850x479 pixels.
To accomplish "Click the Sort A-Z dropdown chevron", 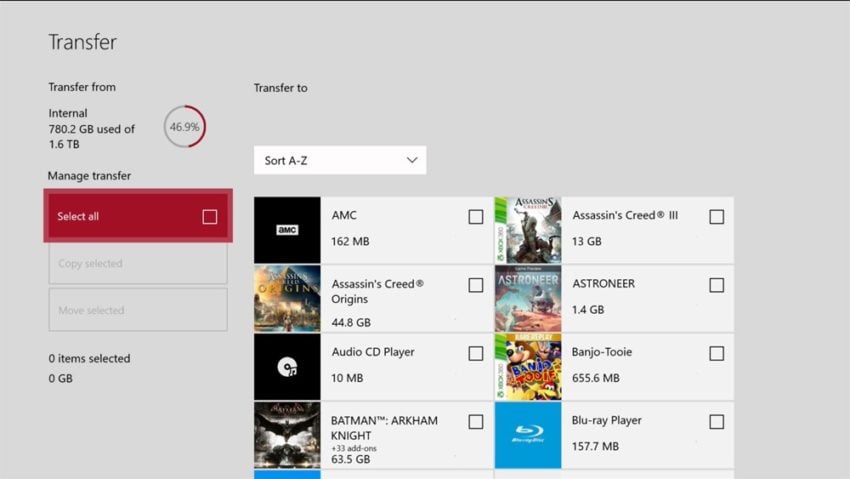I will click(412, 160).
